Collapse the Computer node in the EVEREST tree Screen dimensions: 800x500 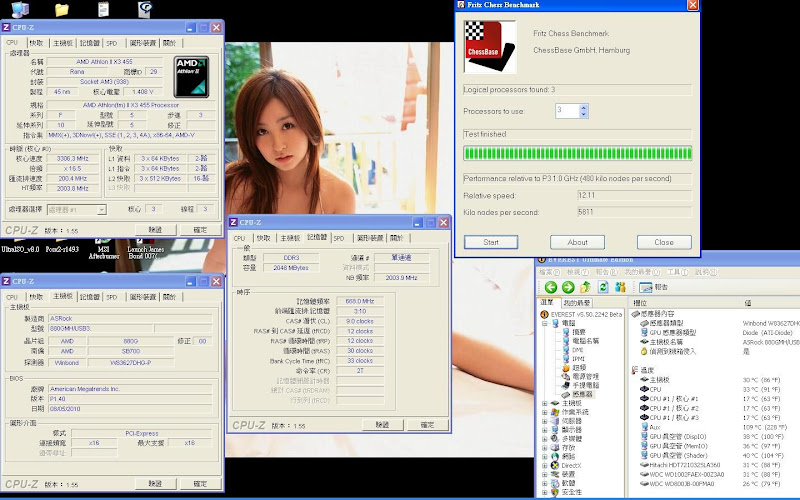[x=545, y=323]
